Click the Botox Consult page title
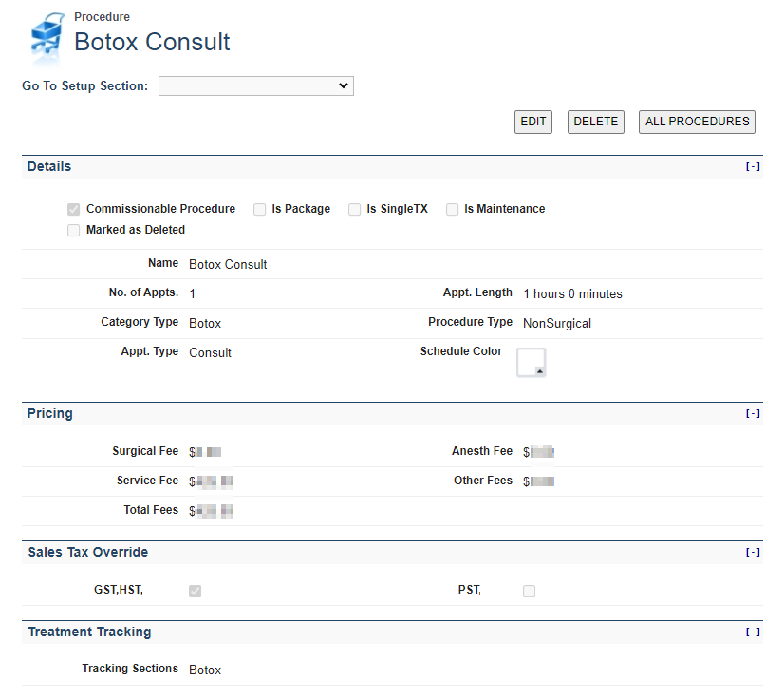This screenshot has height=698, width=784. coord(152,43)
